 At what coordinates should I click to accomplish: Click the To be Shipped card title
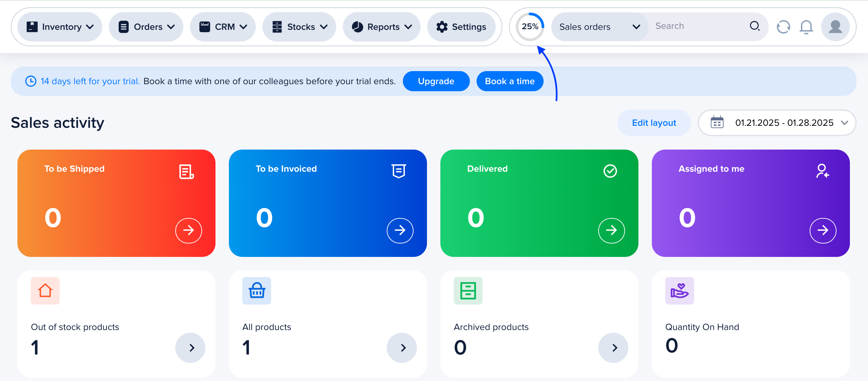[x=74, y=169]
